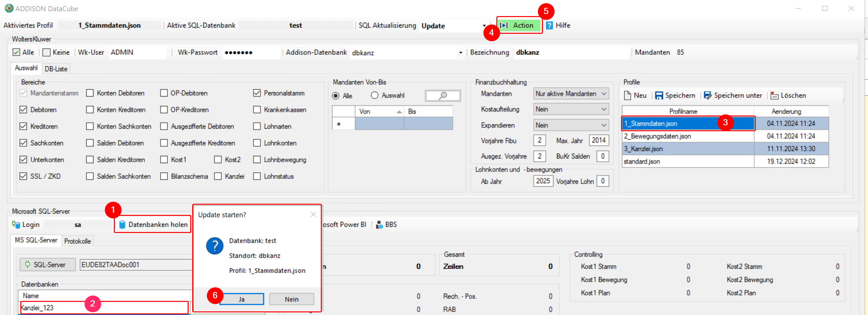Open Hilfe question mark icon

[549, 26]
